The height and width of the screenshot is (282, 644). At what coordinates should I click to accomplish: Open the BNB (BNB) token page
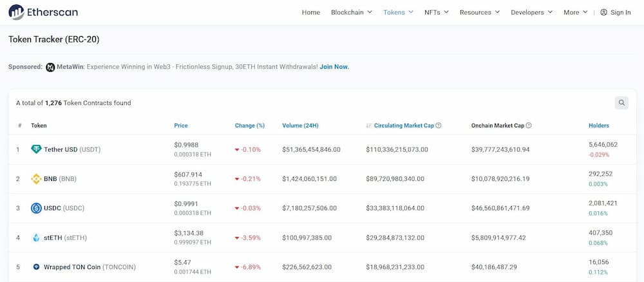60,179
